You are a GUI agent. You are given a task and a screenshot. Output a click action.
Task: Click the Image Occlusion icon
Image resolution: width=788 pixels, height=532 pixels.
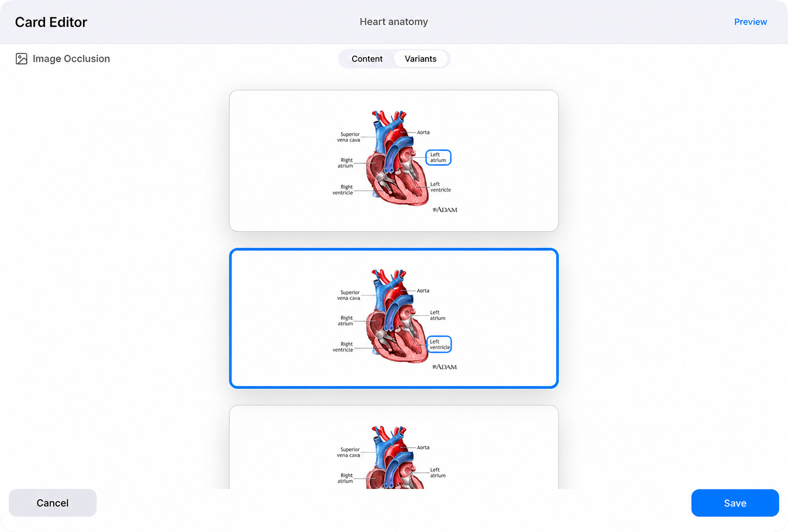pos(21,59)
